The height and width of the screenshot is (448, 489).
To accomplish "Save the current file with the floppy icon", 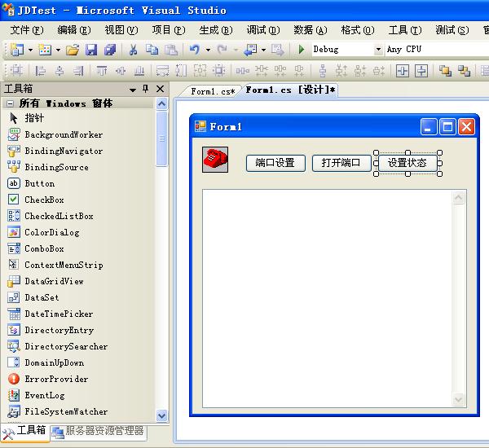I will (91, 50).
